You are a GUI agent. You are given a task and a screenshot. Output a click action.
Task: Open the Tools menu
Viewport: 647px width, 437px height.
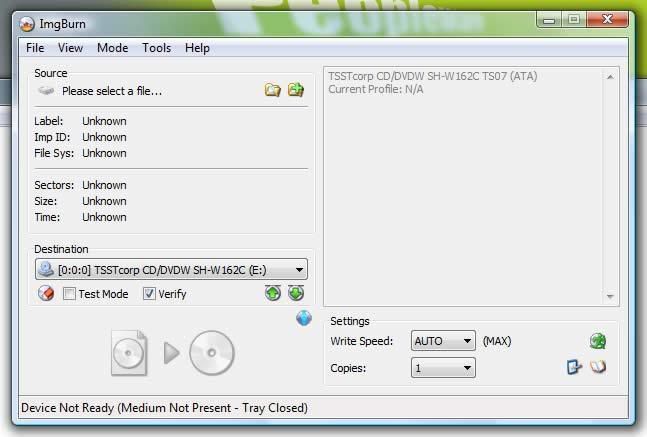pyautogui.click(x=156, y=48)
